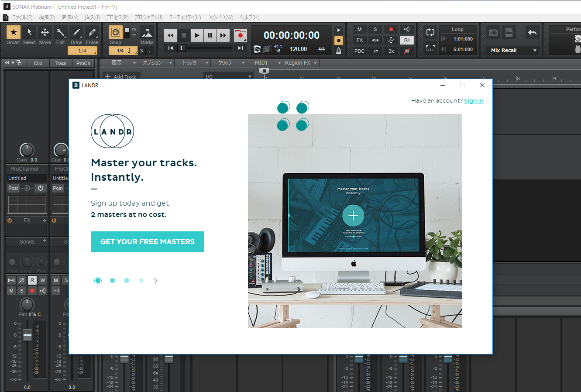Pause the transport

pos(210,35)
